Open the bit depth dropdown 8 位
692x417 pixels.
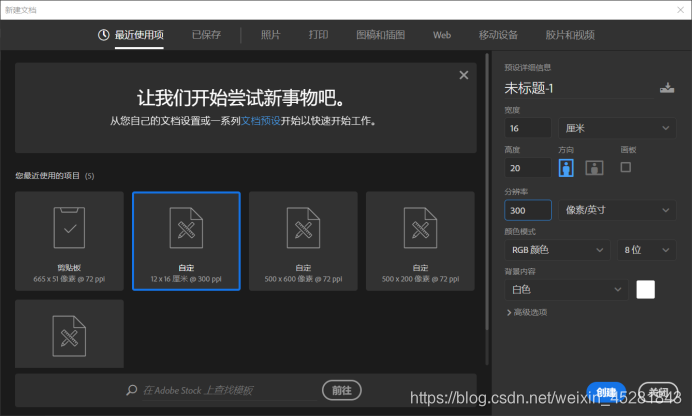pos(647,250)
